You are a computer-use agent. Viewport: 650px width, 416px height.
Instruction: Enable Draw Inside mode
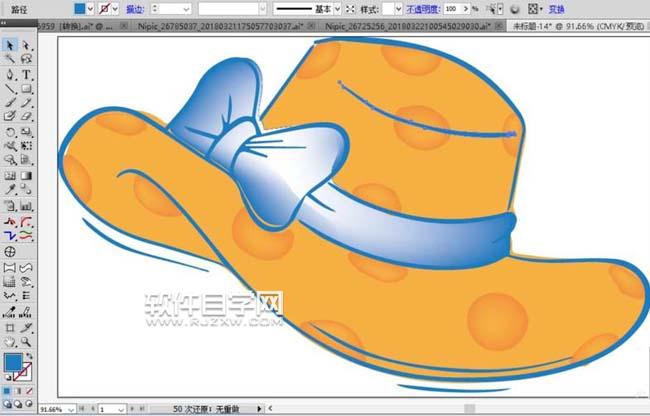point(29,403)
